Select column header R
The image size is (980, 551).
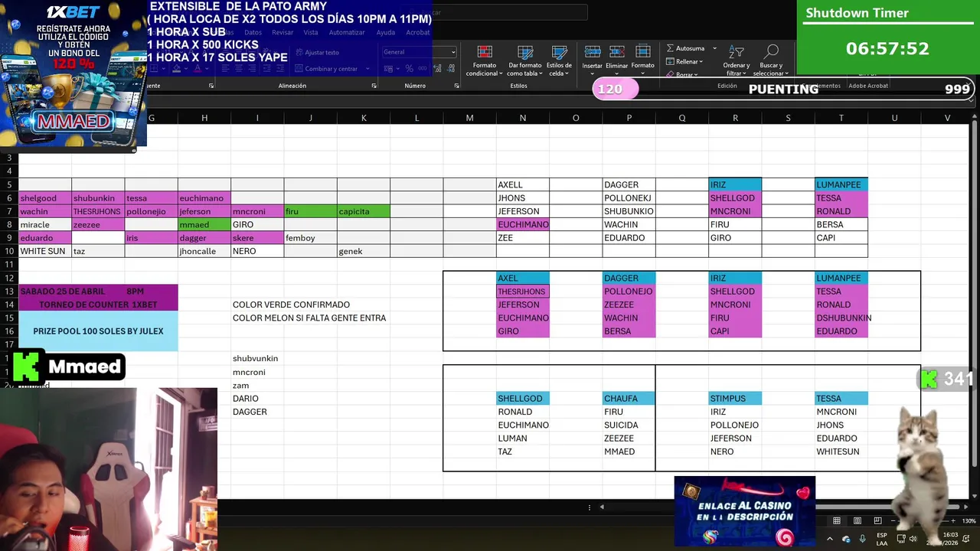pos(735,118)
